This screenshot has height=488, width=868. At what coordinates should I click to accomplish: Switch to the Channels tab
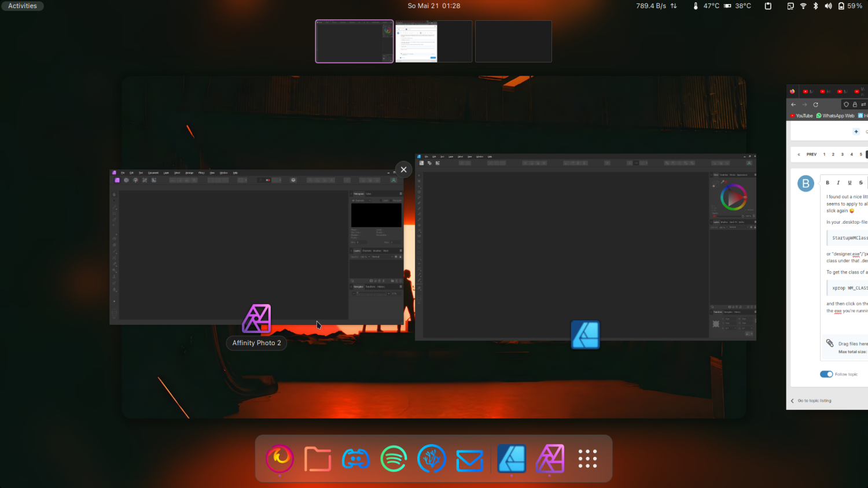(366, 251)
